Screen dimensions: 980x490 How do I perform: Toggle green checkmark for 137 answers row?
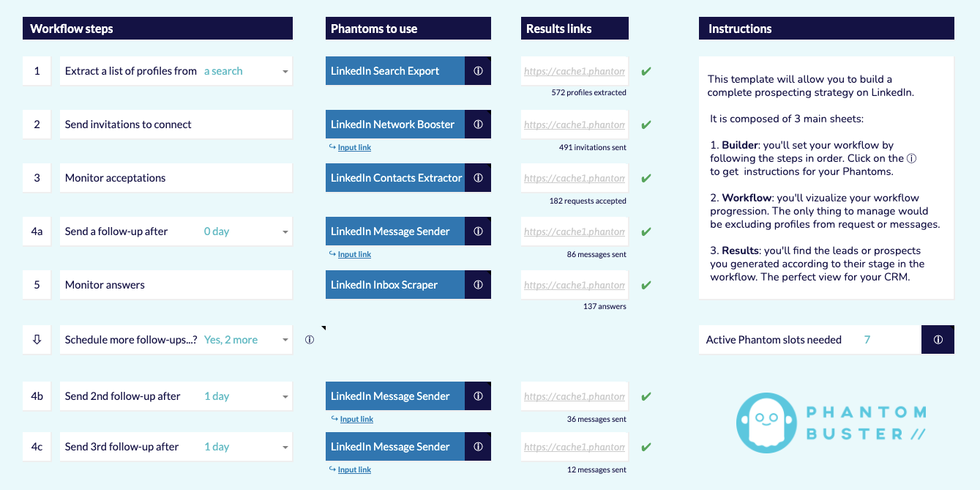[x=646, y=286]
